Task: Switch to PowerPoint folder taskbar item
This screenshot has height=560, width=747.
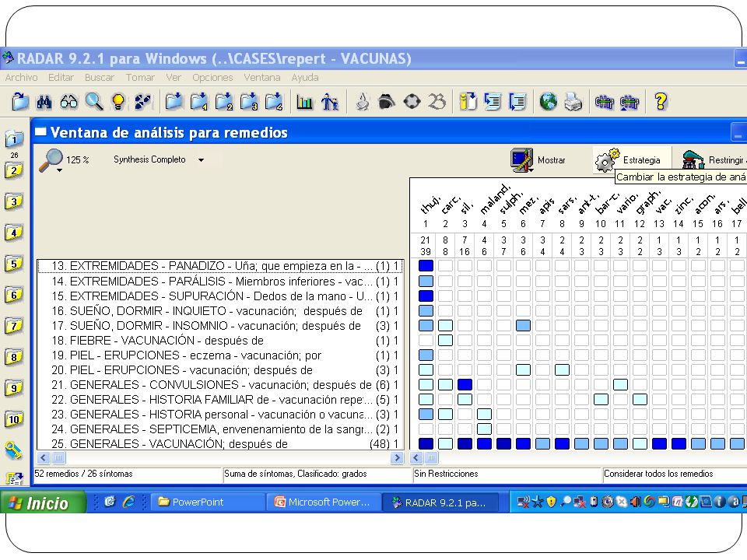Action: click(x=209, y=502)
